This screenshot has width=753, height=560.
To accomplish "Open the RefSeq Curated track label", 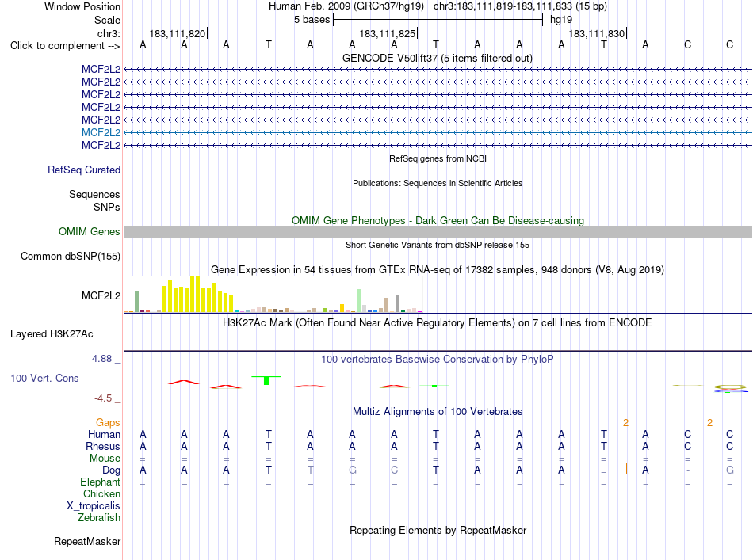I will [84, 170].
